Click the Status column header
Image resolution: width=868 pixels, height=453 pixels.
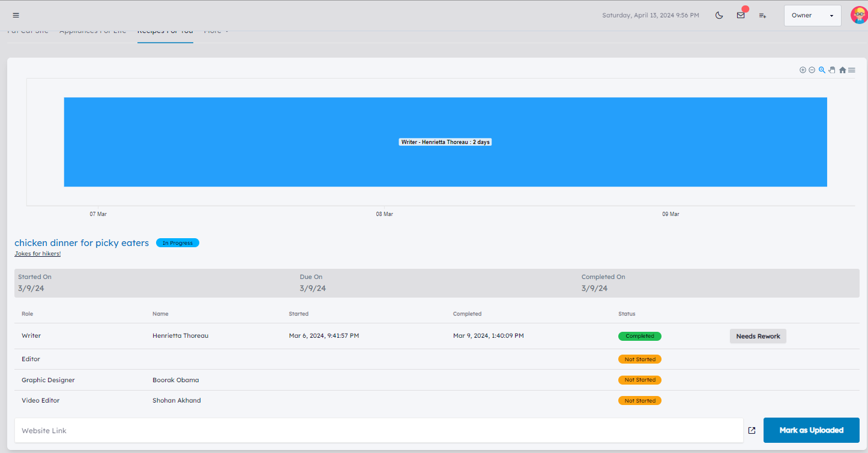coord(627,314)
